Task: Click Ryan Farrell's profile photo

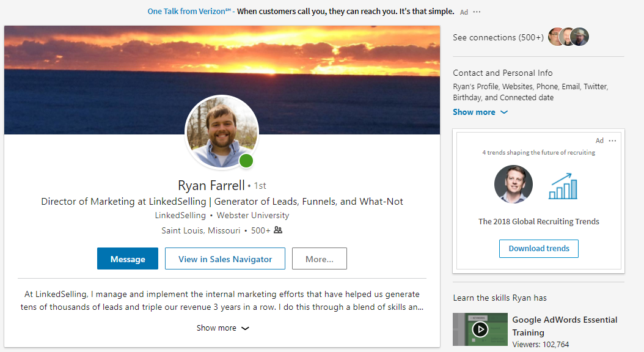Action: 221,131
